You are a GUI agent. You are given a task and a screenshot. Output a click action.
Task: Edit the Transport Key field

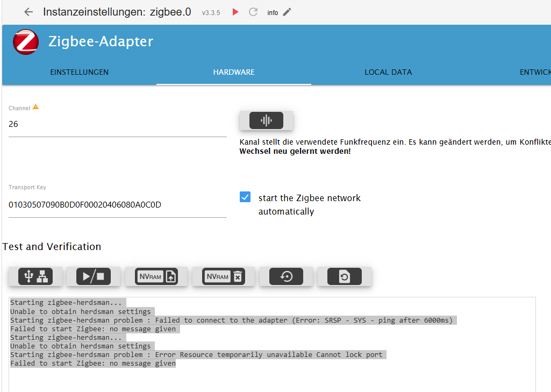[x=117, y=205]
